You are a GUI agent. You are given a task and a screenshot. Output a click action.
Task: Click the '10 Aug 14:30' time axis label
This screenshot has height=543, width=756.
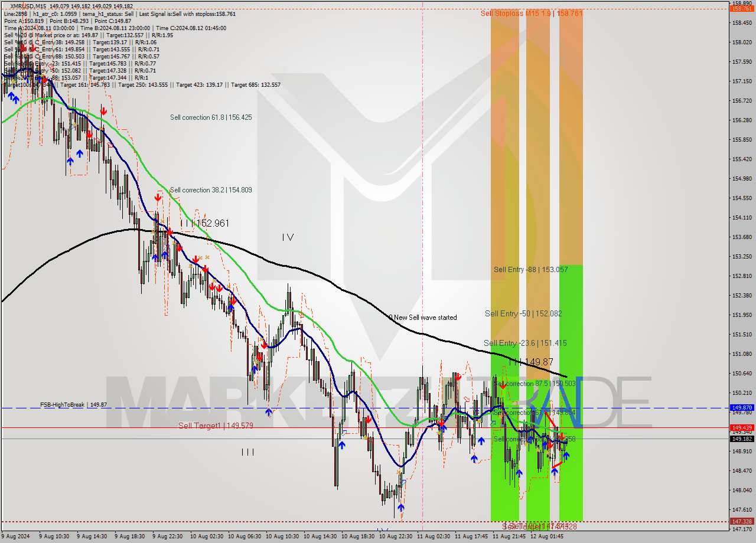(x=320, y=537)
